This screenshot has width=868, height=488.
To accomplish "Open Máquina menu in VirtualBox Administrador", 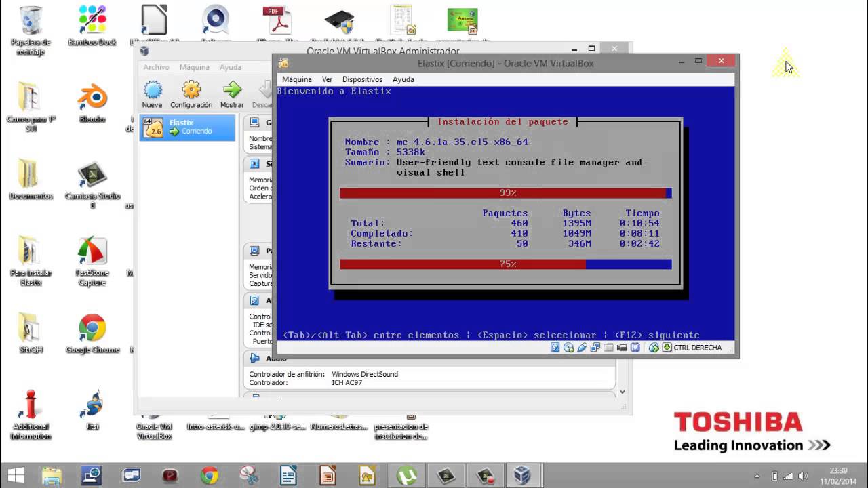I will 195,67.
